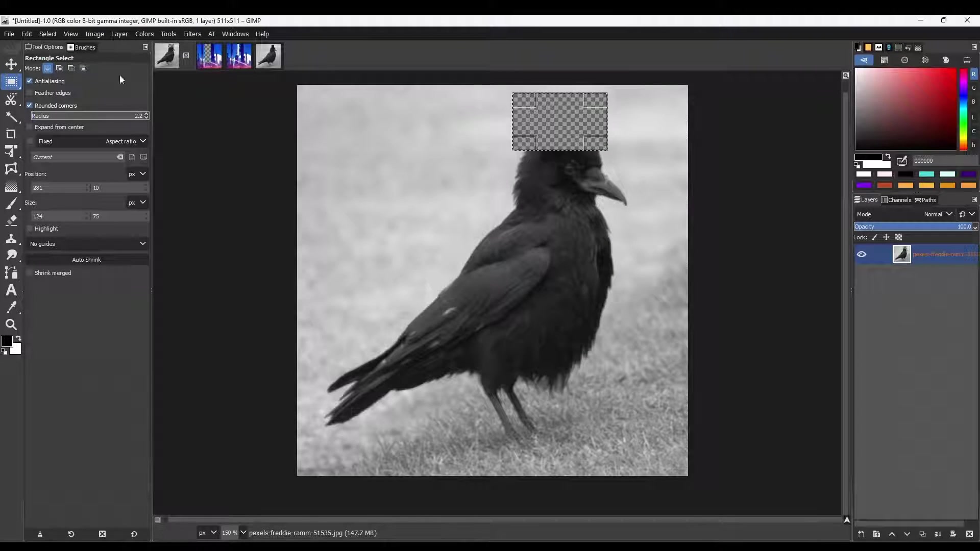Viewport: 980px width, 551px height.
Task: Open the layer Mode dropdown showing Normal
Action: [x=939, y=214]
